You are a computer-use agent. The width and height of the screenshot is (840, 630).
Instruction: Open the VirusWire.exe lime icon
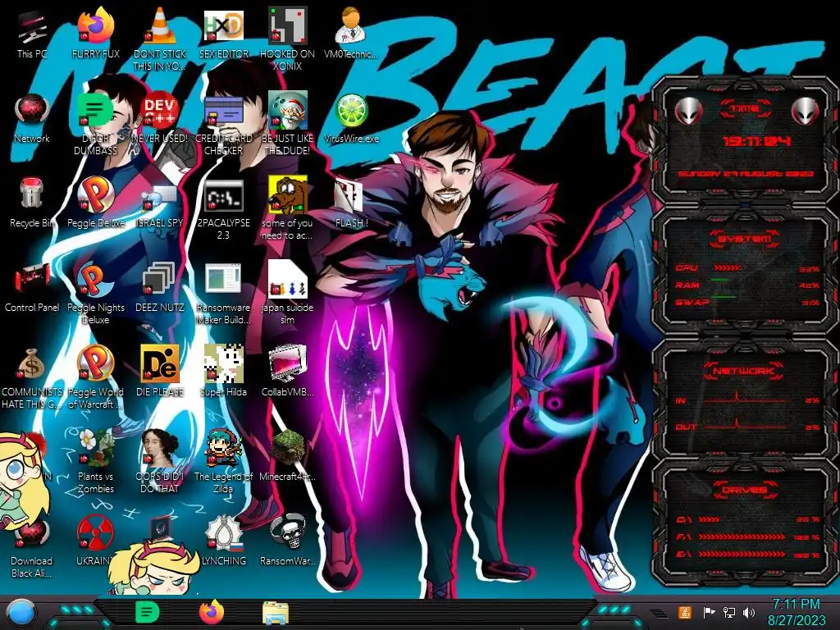[351, 119]
